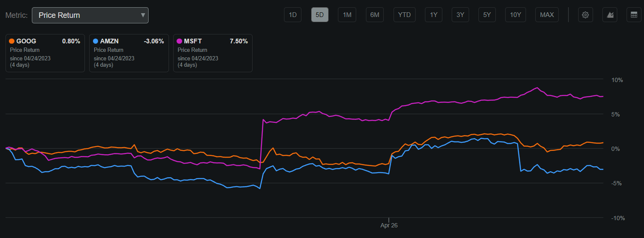Click the 10% y-axis label

(x=617, y=80)
